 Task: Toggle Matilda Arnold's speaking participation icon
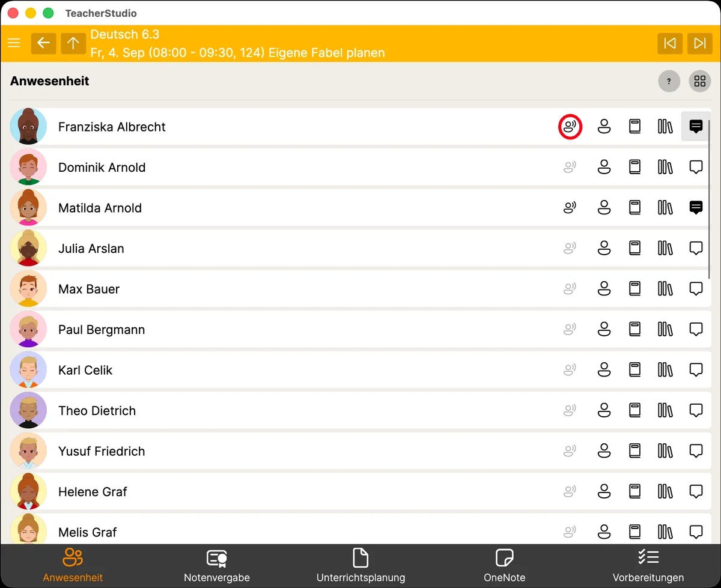coord(570,208)
